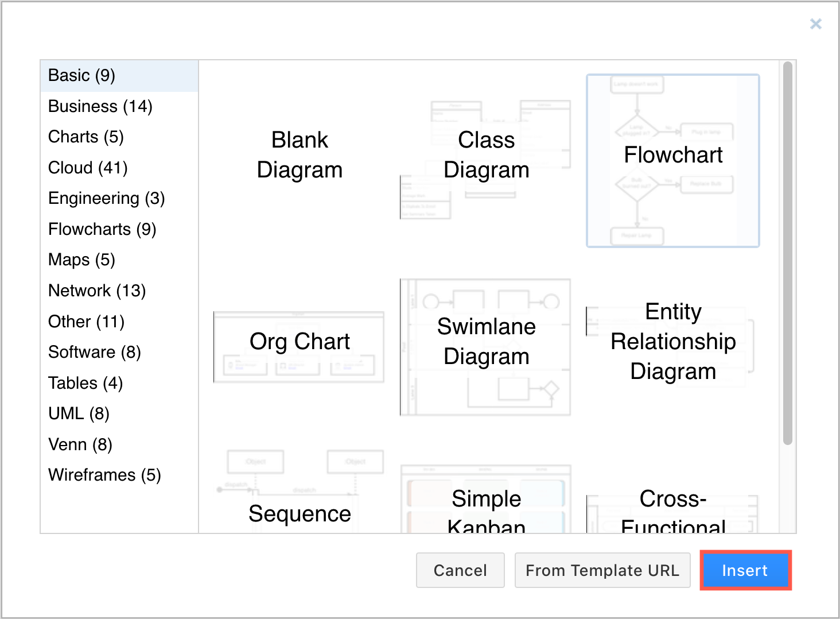The height and width of the screenshot is (619, 840).
Task: Open the Wireframes category
Action: click(x=104, y=475)
